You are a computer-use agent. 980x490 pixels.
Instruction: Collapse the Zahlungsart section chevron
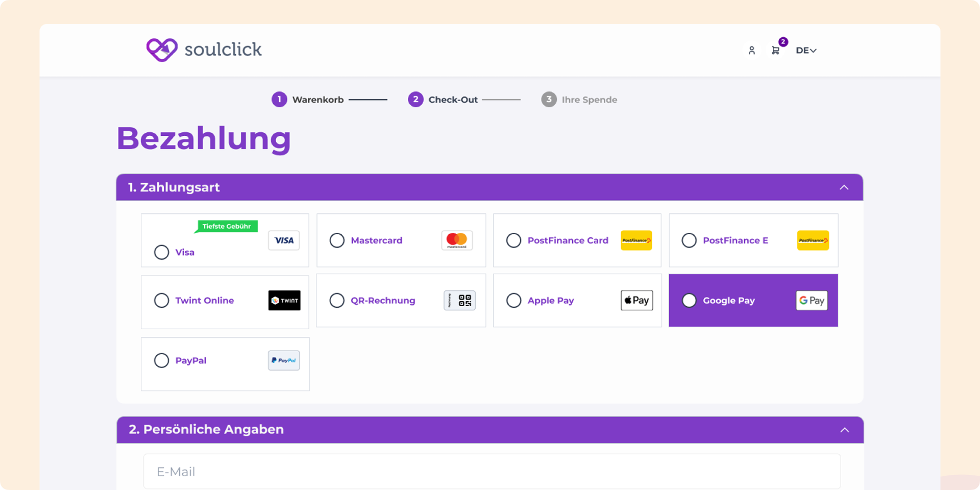(844, 187)
